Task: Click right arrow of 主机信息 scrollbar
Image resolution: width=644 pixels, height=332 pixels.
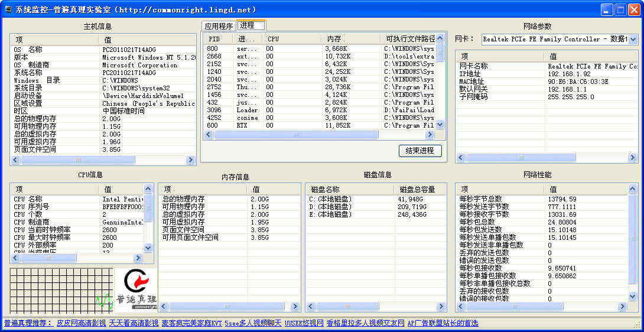Action: [x=190, y=160]
